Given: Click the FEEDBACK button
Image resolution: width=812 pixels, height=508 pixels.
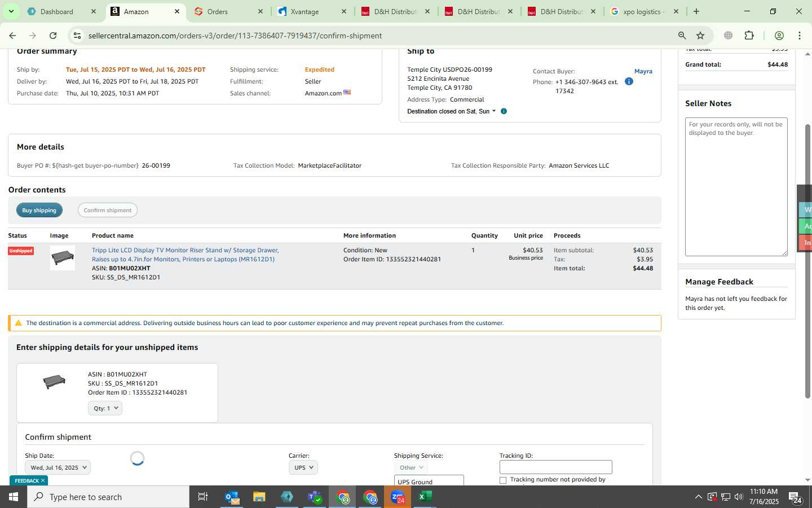Looking at the screenshot, I should click(27, 481).
